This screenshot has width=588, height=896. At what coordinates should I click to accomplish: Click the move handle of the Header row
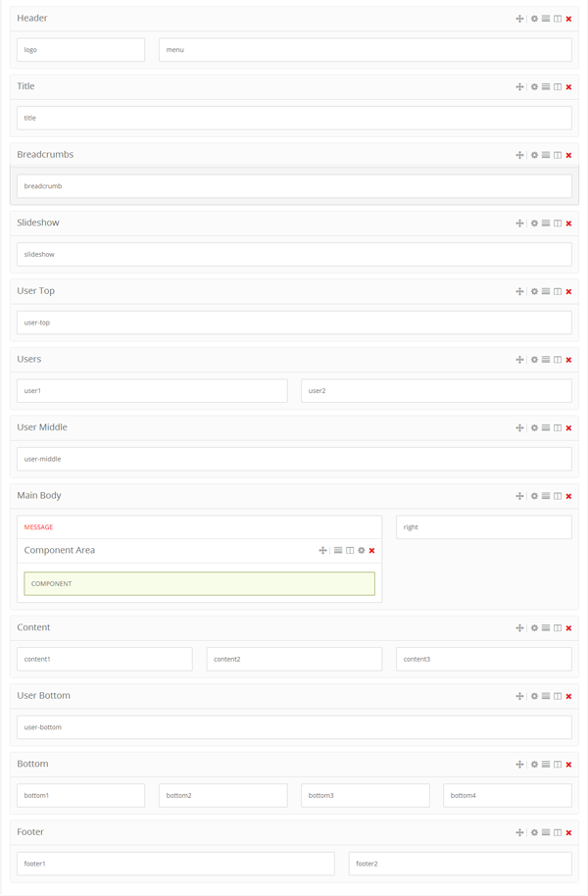pyautogui.click(x=519, y=19)
